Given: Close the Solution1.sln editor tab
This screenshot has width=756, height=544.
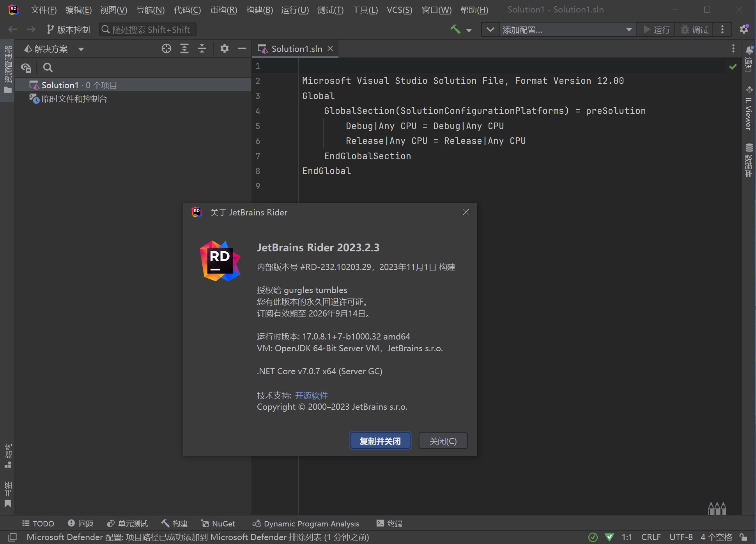Looking at the screenshot, I should (x=330, y=48).
